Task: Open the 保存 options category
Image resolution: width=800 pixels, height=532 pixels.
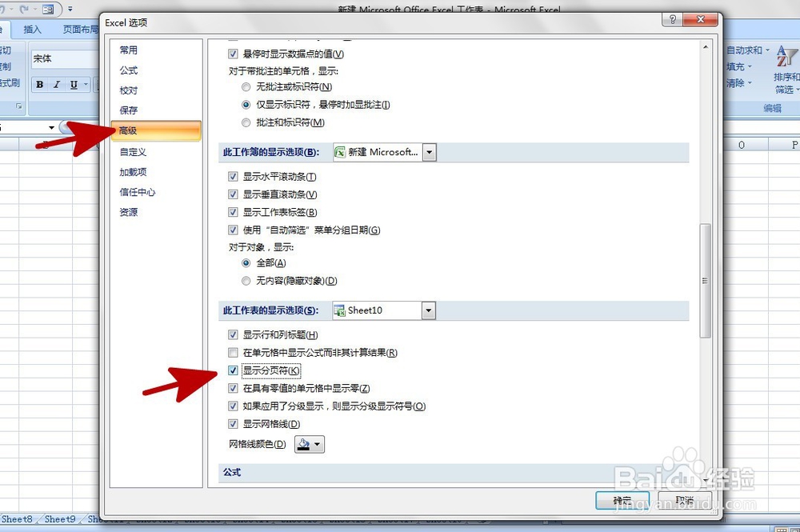Action: tap(129, 110)
